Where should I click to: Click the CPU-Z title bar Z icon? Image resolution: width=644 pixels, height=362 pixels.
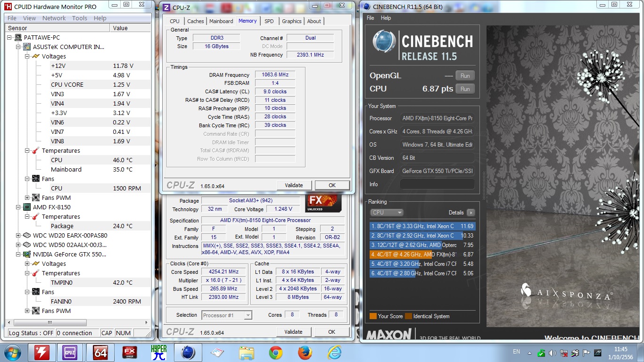(167, 7)
